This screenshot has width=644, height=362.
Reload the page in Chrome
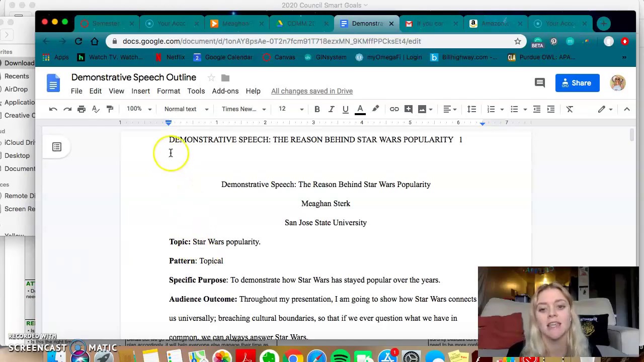pos(78,41)
